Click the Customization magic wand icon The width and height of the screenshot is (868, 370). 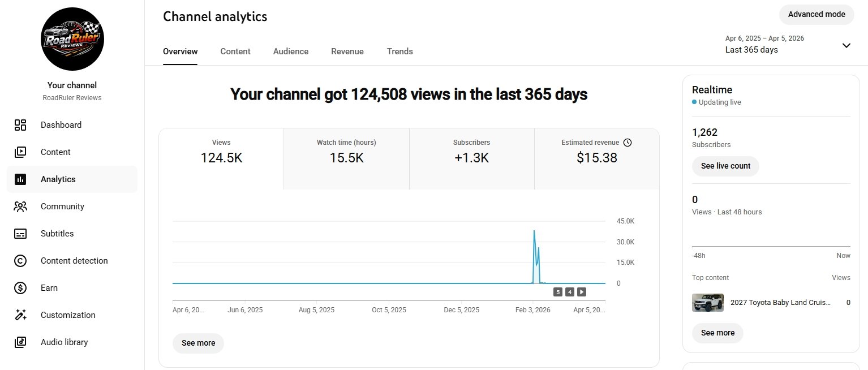point(20,315)
